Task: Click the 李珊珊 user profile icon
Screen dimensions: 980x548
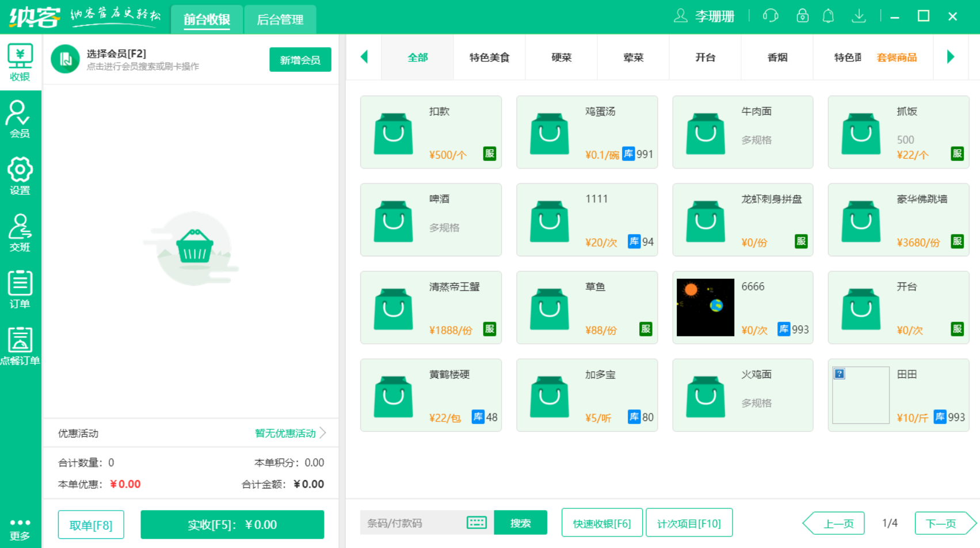Action: pyautogui.click(x=681, y=16)
